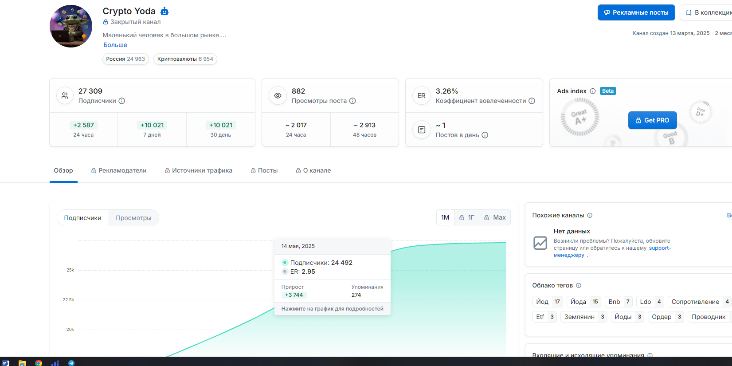Click the Crypto Yoda channel avatar
Image resolution: width=732 pixels, height=366 pixels.
pyautogui.click(x=71, y=26)
